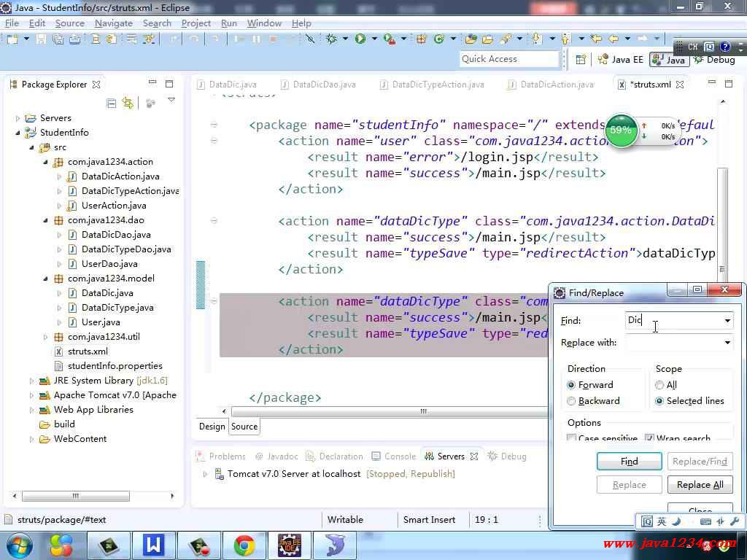Open the Package Explorer view menu arrow
The image size is (747, 560).
(x=171, y=101)
